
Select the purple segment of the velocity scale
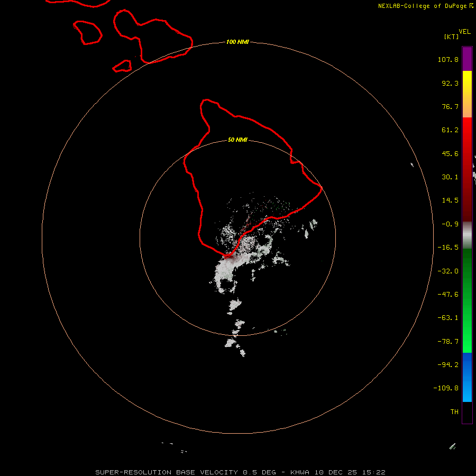467,59
